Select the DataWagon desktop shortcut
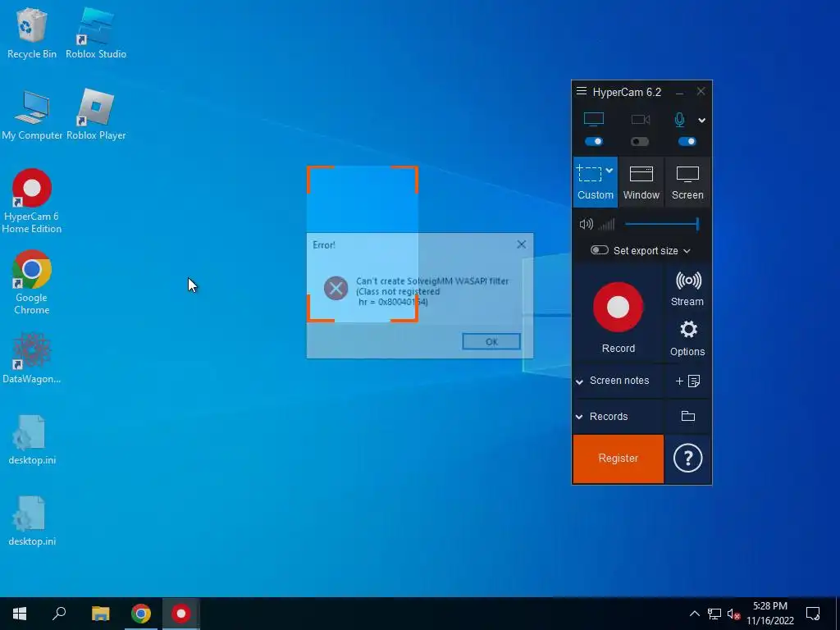 (32, 358)
